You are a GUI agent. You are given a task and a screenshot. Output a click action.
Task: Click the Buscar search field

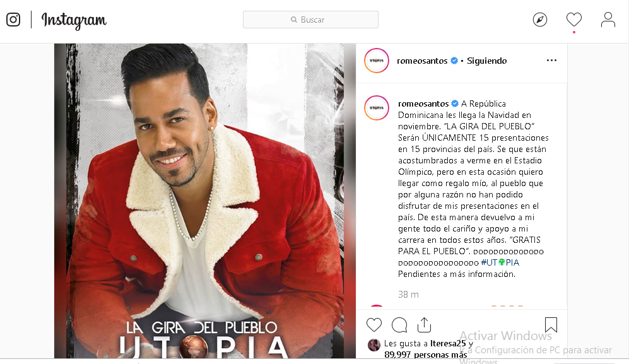(x=310, y=20)
